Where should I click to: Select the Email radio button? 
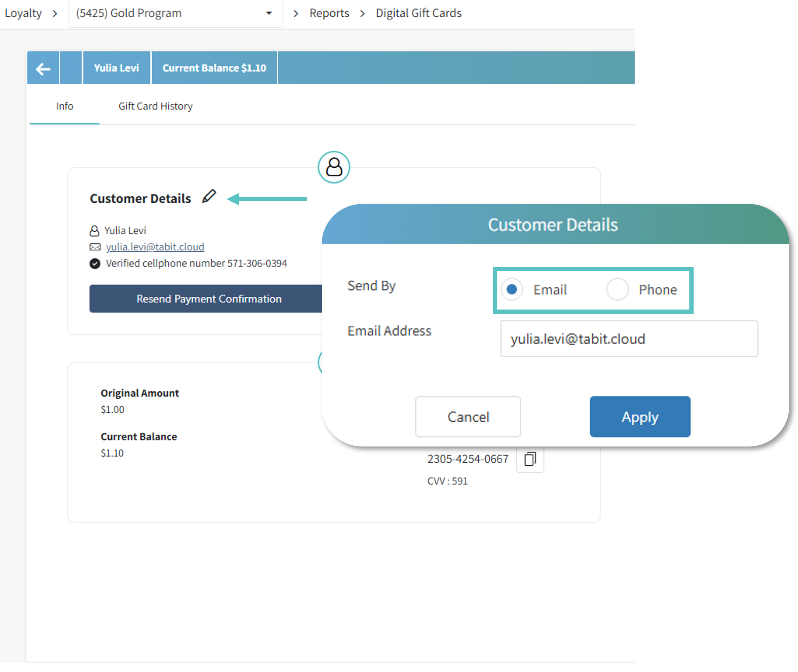[x=512, y=289]
